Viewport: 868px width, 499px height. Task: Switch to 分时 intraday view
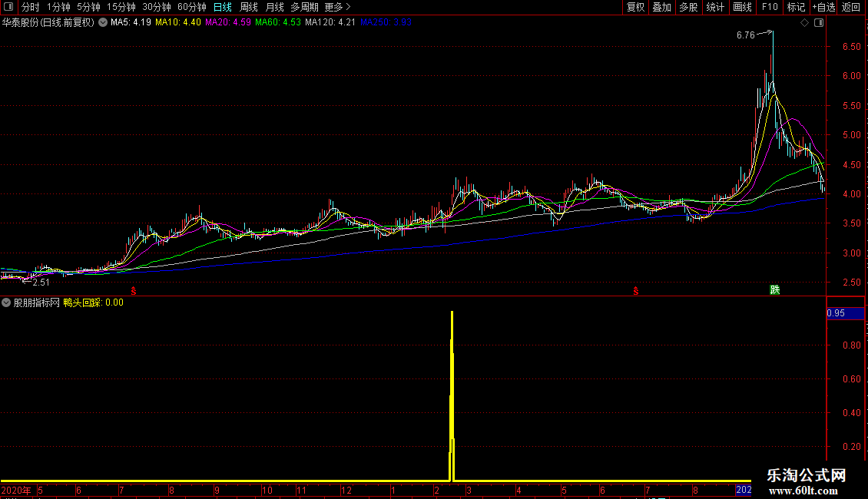pyautogui.click(x=31, y=7)
